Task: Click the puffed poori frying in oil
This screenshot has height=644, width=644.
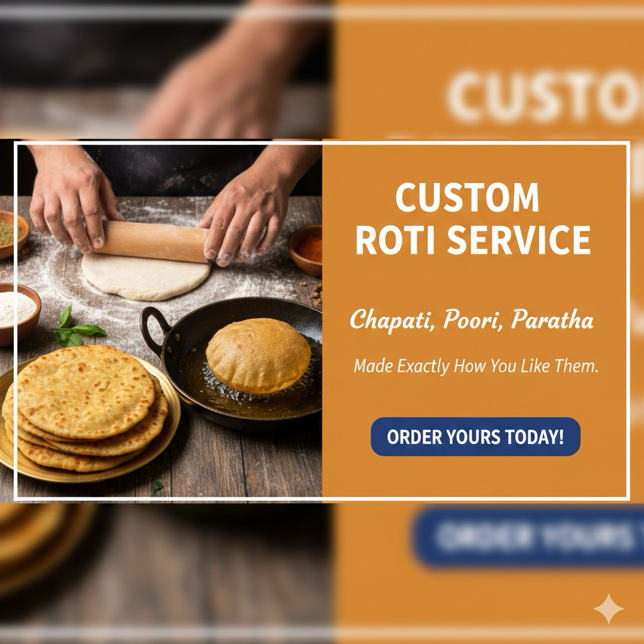Action: tap(258, 356)
